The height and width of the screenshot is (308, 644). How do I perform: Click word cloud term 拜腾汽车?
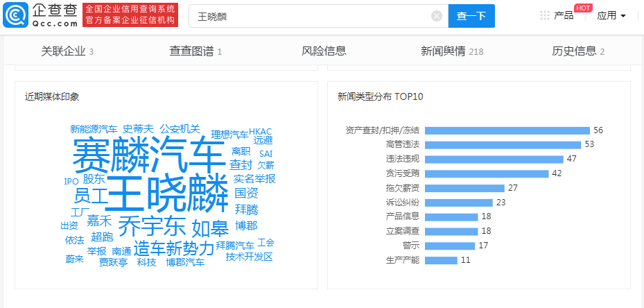tap(235, 246)
